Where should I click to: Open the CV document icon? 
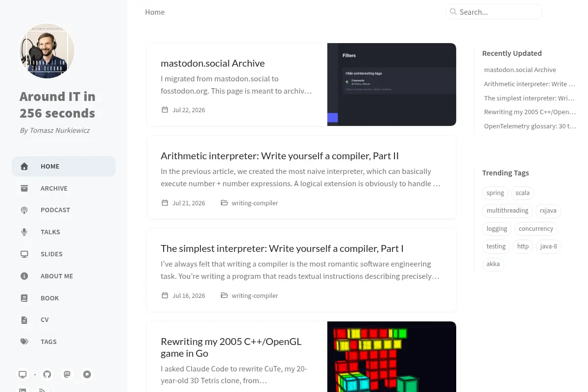pos(24,319)
